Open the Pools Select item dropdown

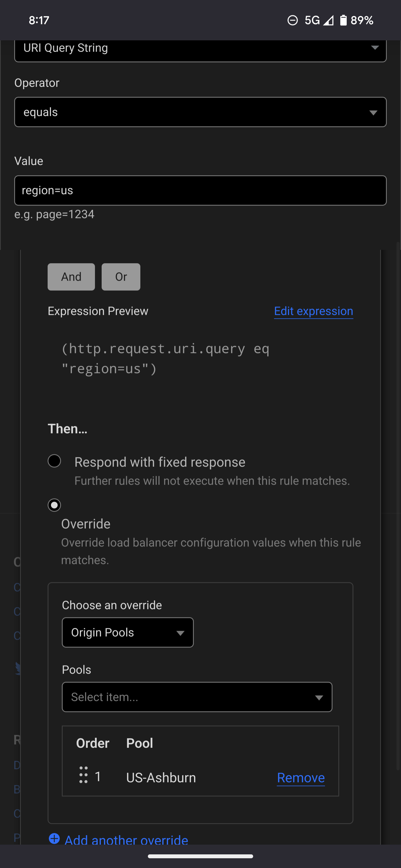pyautogui.click(x=197, y=697)
